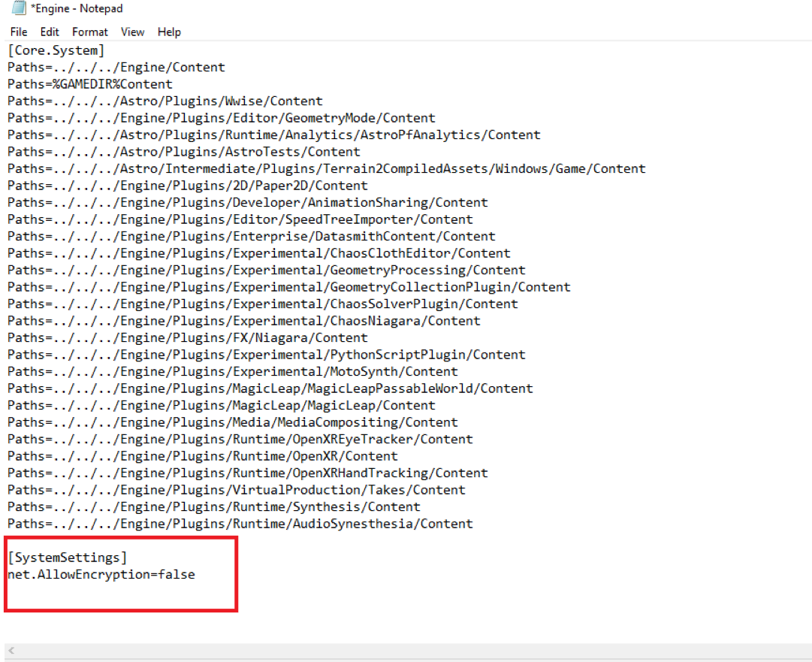The height and width of the screenshot is (662, 812).
Task: Click the horizontal scrollbar's left arrow
Action: pos(12,651)
